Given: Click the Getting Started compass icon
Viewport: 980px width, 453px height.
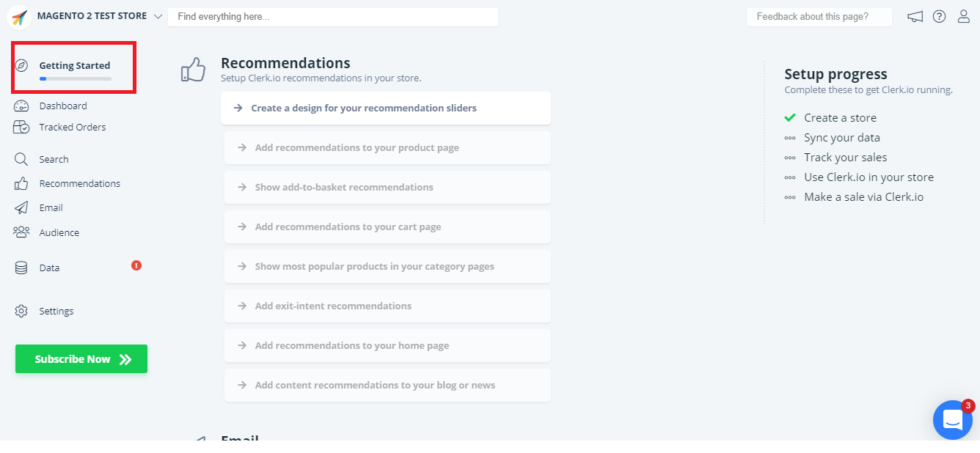Looking at the screenshot, I should [x=21, y=65].
